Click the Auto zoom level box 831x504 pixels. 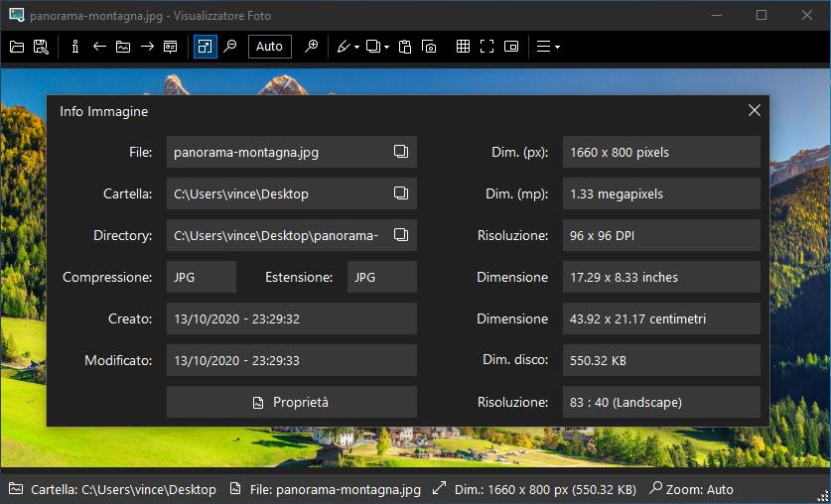pyautogui.click(x=270, y=47)
